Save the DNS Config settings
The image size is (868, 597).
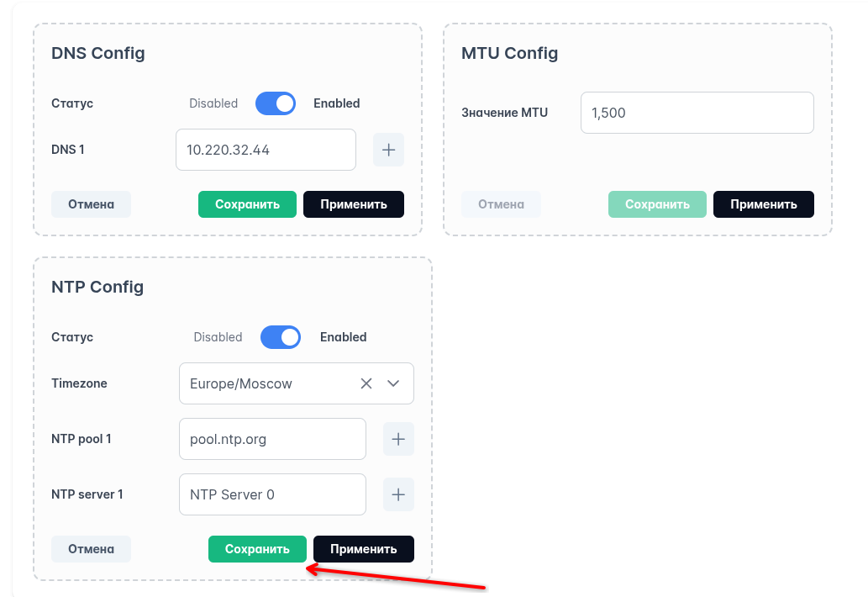coord(247,204)
